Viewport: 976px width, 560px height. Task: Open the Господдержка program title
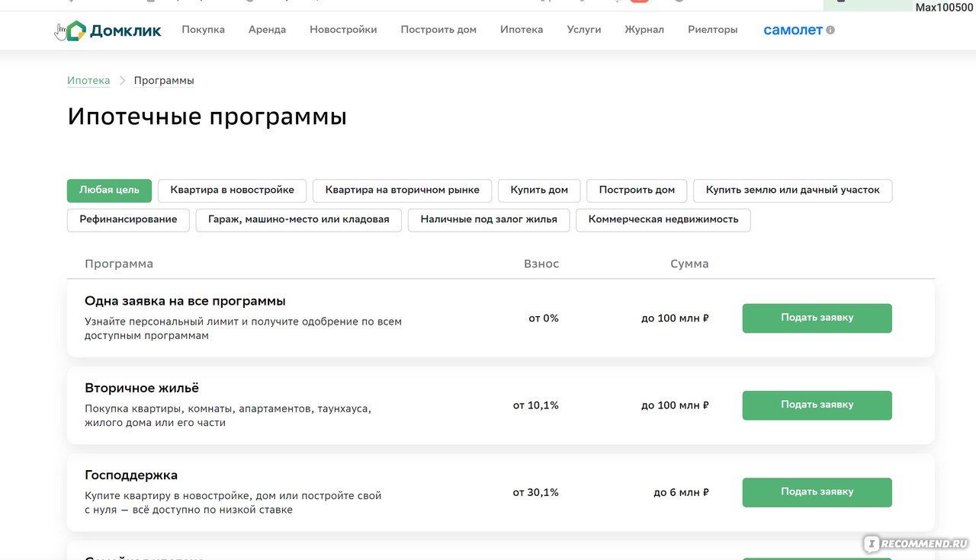click(x=131, y=475)
